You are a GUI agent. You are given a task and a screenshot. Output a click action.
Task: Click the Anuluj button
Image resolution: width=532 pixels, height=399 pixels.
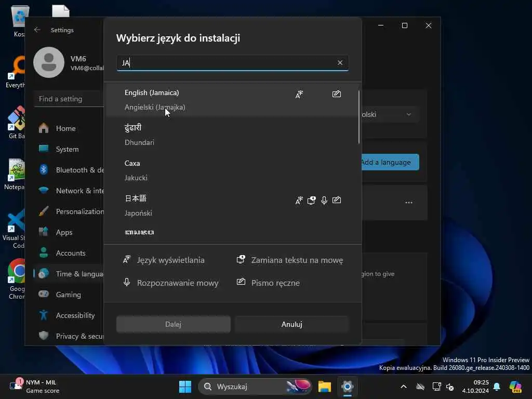pyautogui.click(x=292, y=324)
